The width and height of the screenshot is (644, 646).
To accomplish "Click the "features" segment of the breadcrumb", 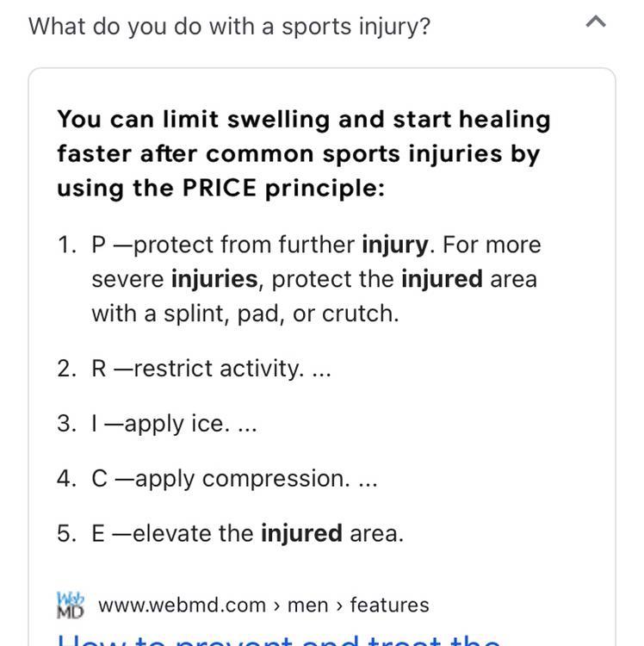I will pyautogui.click(x=389, y=606).
